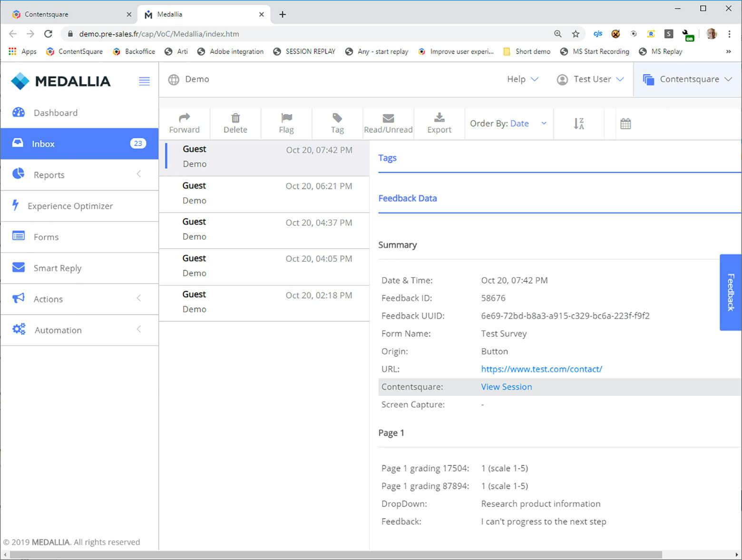The height and width of the screenshot is (560, 742).
Task: Click the blue Feedback side tab
Action: click(731, 292)
